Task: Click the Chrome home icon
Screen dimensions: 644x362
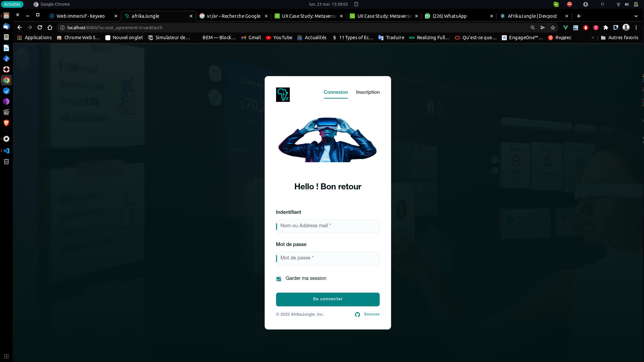Action: 50,27
